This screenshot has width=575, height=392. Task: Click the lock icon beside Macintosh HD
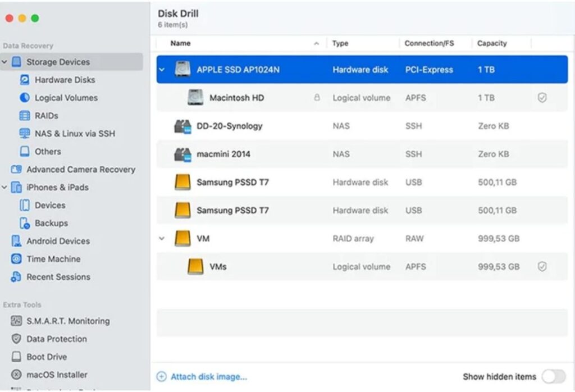pyautogui.click(x=317, y=98)
